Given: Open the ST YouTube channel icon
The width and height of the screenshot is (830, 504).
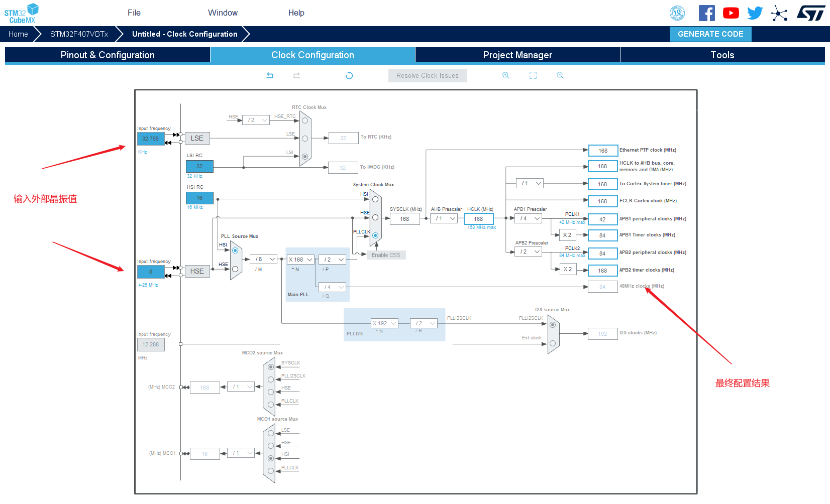Looking at the screenshot, I should [x=731, y=13].
